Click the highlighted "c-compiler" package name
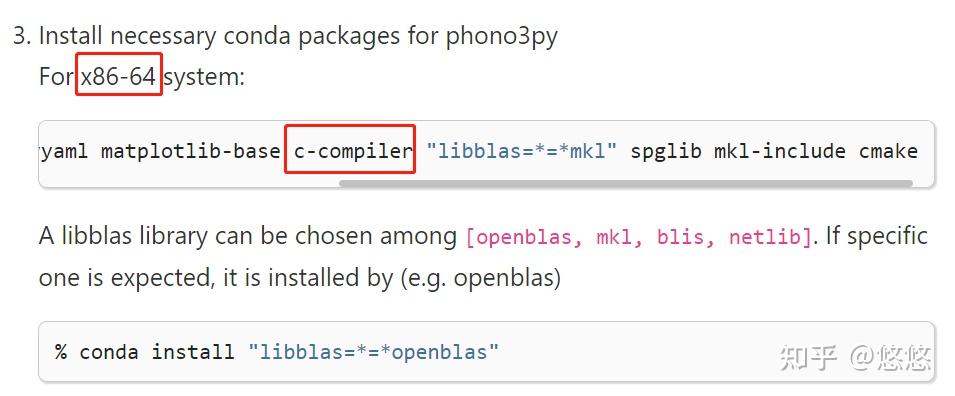The image size is (955, 396). pos(350,150)
